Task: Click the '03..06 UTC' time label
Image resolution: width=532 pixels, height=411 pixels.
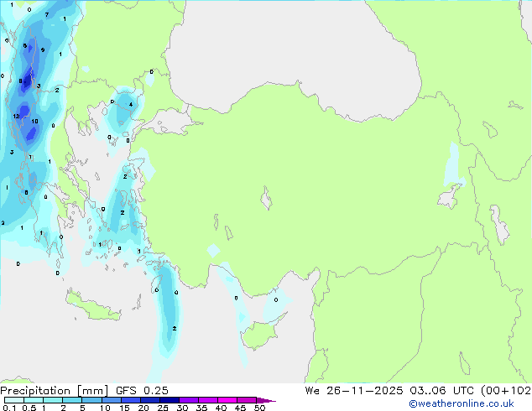Action: coord(441,391)
